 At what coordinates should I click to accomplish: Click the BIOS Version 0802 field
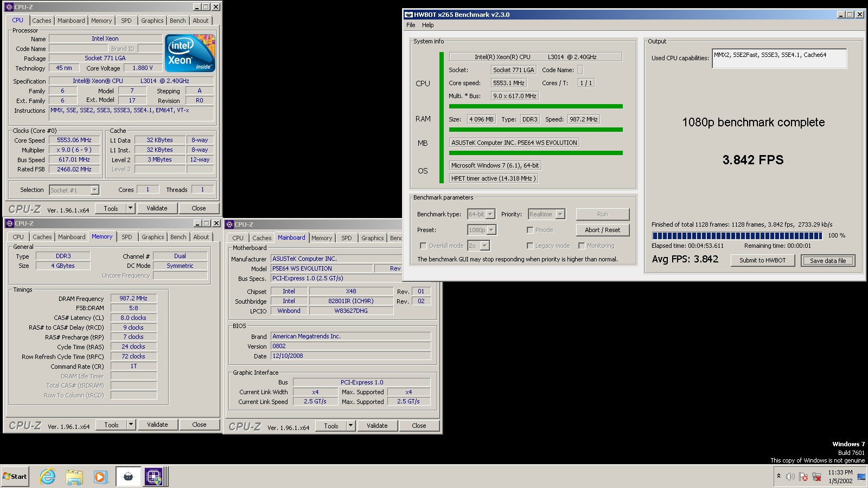pyautogui.click(x=351, y=346)
